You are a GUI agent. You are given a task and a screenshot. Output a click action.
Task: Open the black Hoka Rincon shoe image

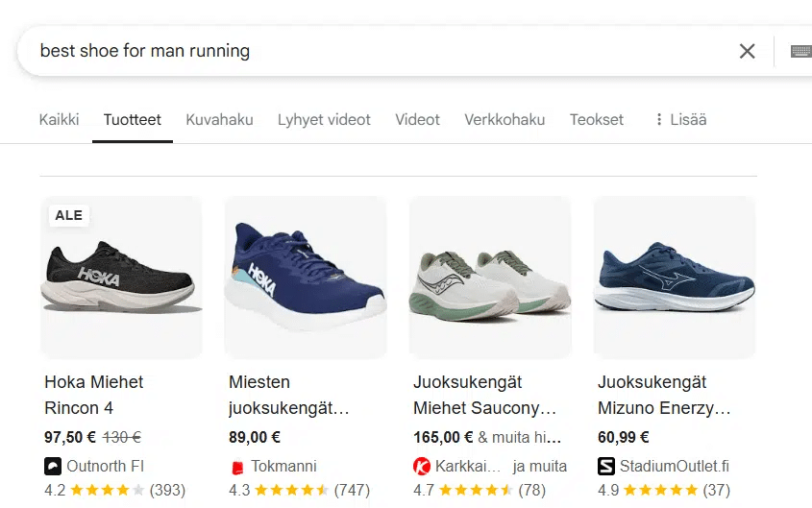[x=122, y=278]
